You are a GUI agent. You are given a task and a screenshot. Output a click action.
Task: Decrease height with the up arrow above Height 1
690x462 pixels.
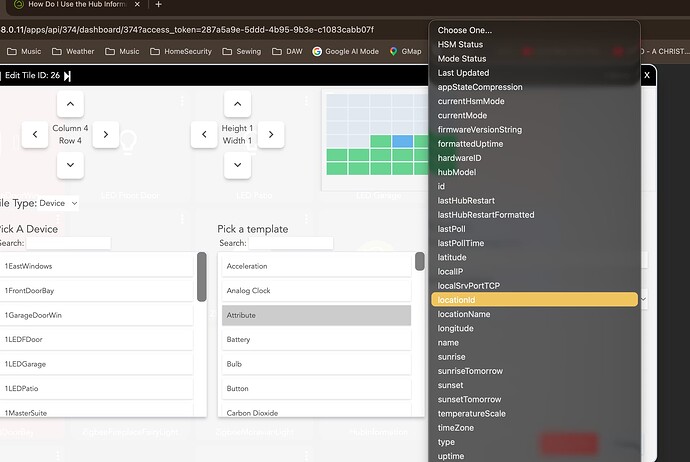click(238, 104)
